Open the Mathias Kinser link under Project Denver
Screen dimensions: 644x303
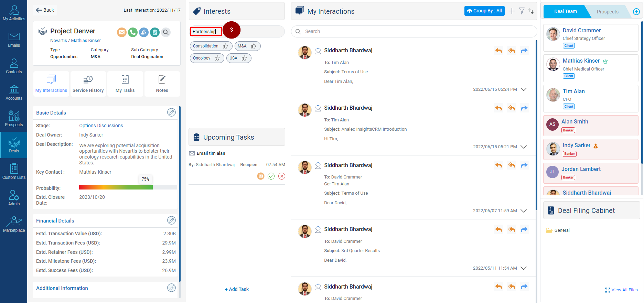coord(86,40)
